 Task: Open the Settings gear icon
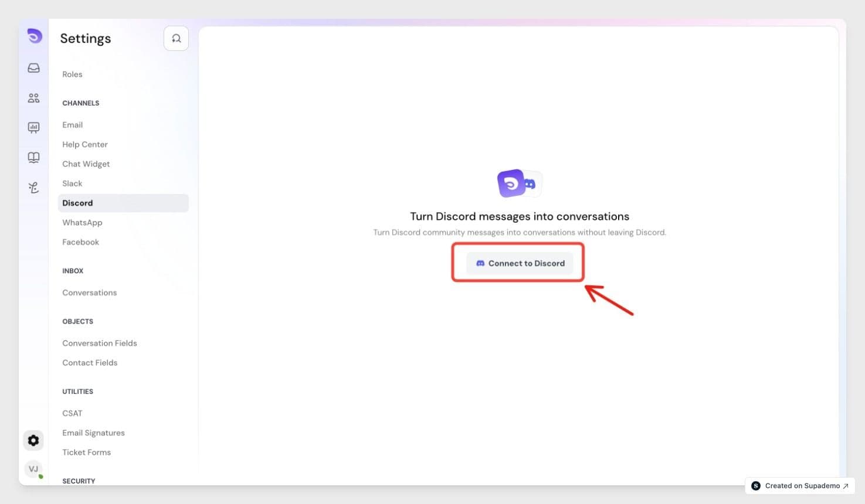pos(33,440)
